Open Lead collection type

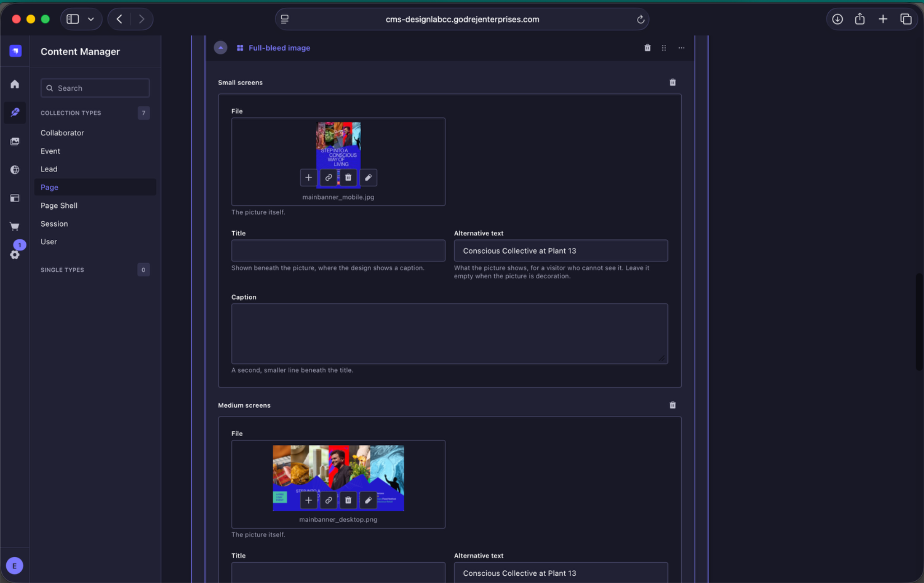(49, 169)
